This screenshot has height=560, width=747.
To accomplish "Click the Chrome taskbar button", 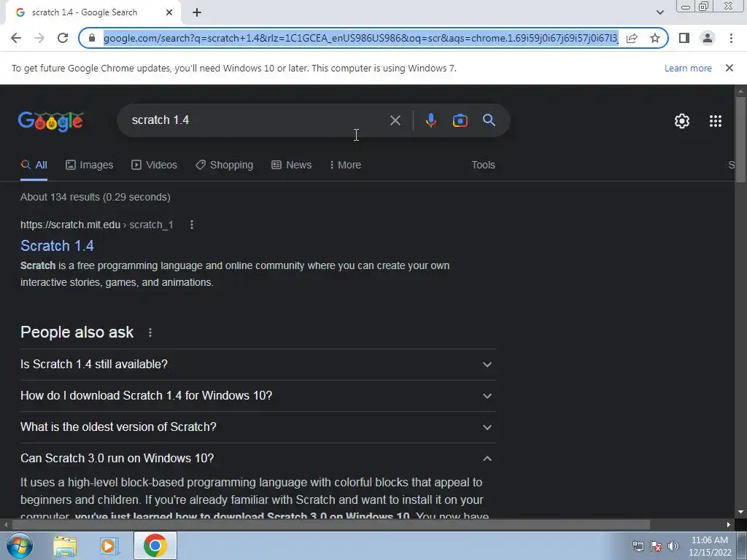I will (155, 545).
